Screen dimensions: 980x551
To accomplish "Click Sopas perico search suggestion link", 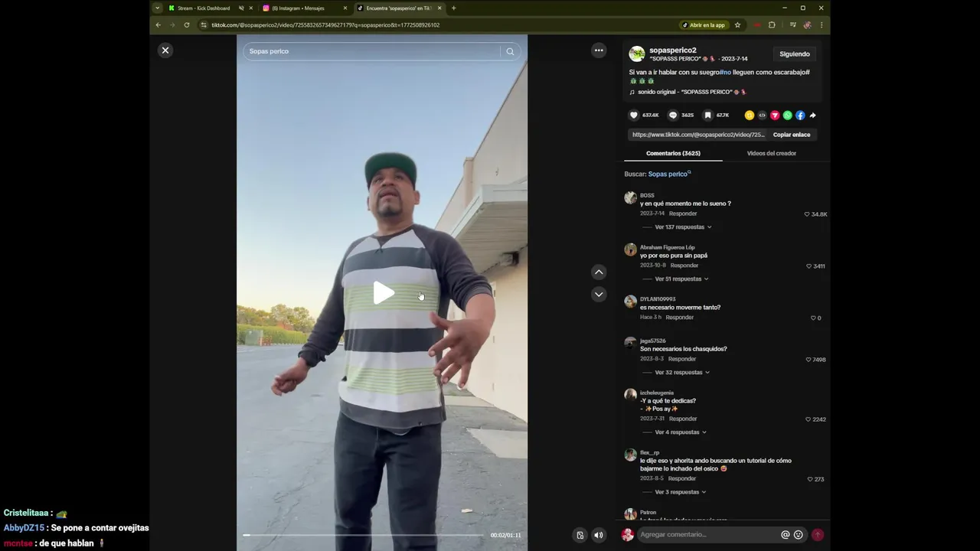I will pyautogui.click(x=668, y=174).
